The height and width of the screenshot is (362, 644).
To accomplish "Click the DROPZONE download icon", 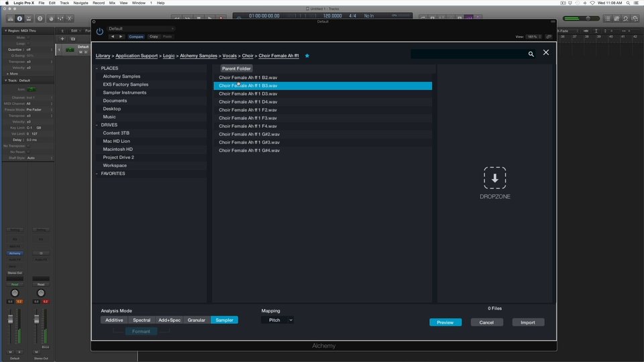I will 494,178.
